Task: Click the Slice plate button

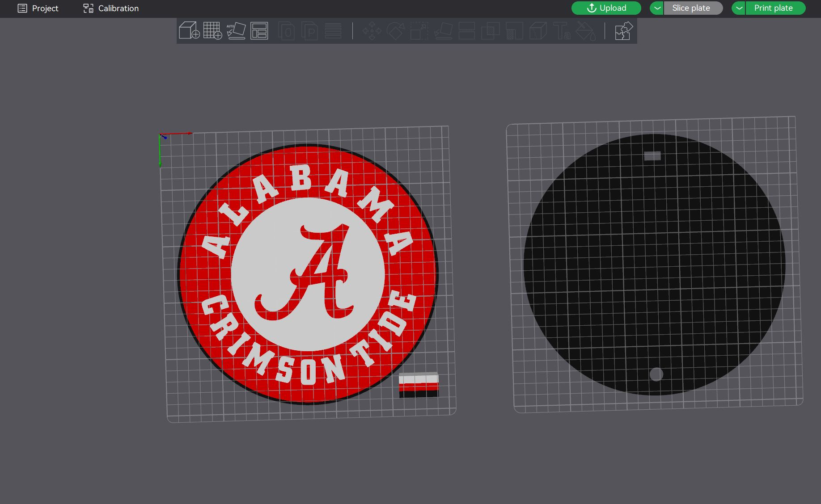Action: click(693, 8)
